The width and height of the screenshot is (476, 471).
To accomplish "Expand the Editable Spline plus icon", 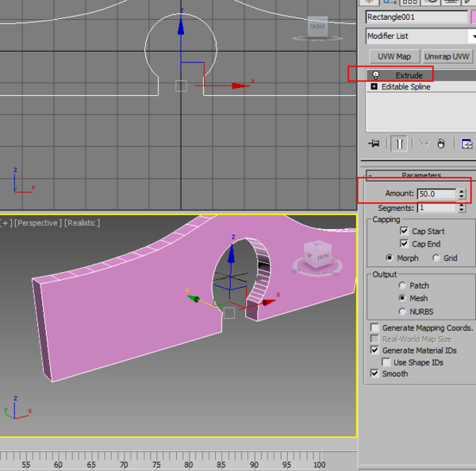I will (374, 86).
